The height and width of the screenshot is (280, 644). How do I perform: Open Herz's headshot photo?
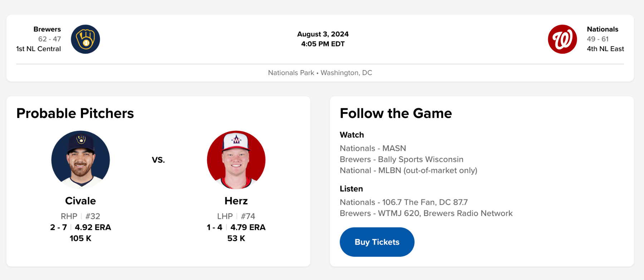pos(236,159)
